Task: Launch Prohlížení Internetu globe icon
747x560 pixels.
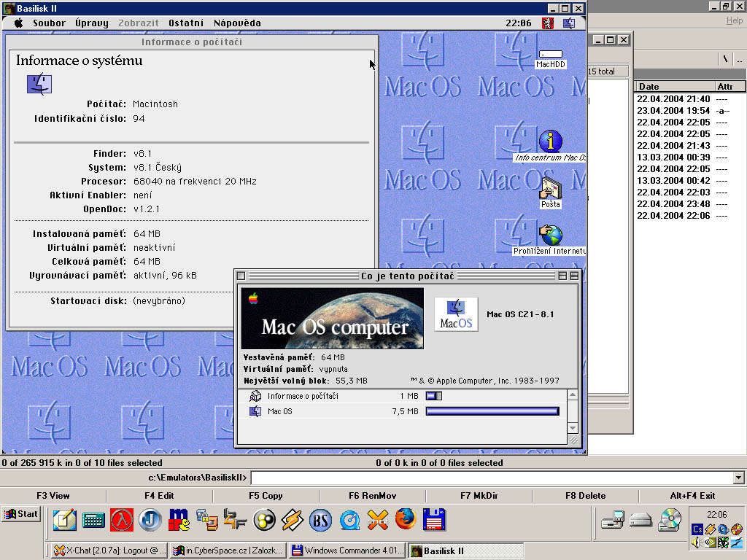Action: 551,236
